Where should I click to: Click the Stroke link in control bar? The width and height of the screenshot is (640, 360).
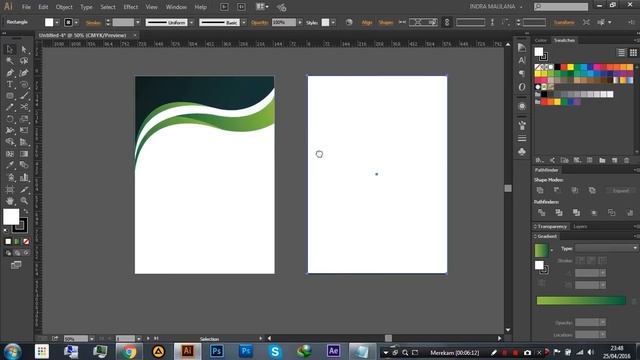pos(93,22)
